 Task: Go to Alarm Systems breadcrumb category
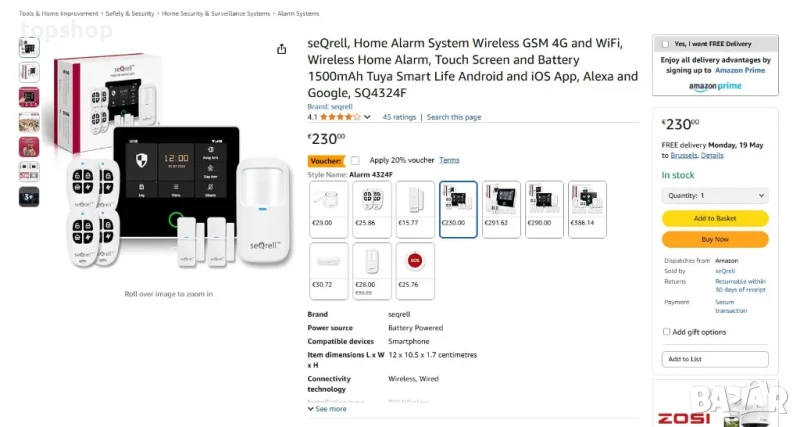pyautogui.click(x=300, y=14)
